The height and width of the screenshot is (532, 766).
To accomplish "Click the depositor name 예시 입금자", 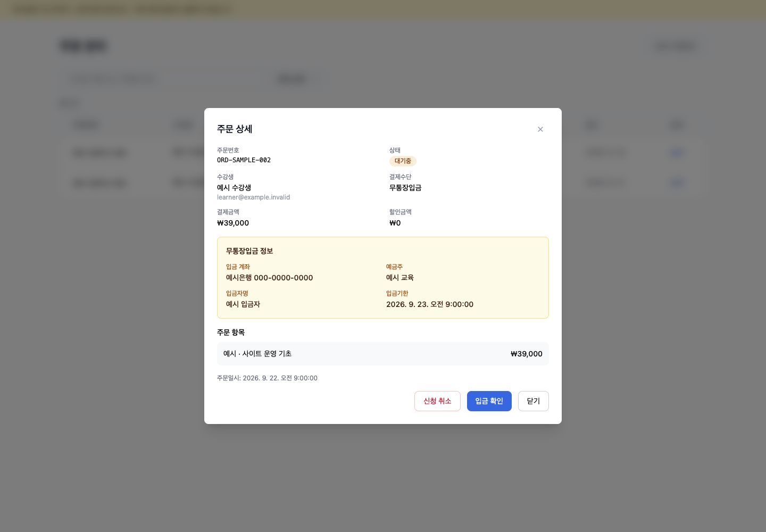I will pyautogui.click(x=243, y=304).
